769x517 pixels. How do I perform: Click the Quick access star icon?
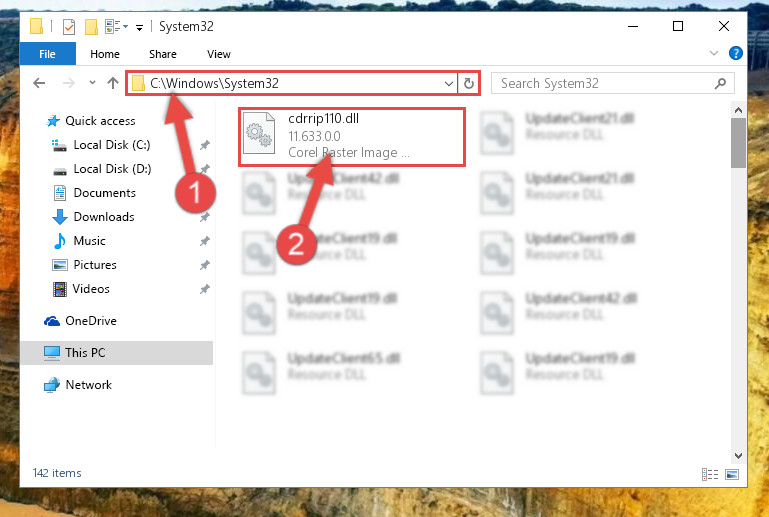point(53,121)
